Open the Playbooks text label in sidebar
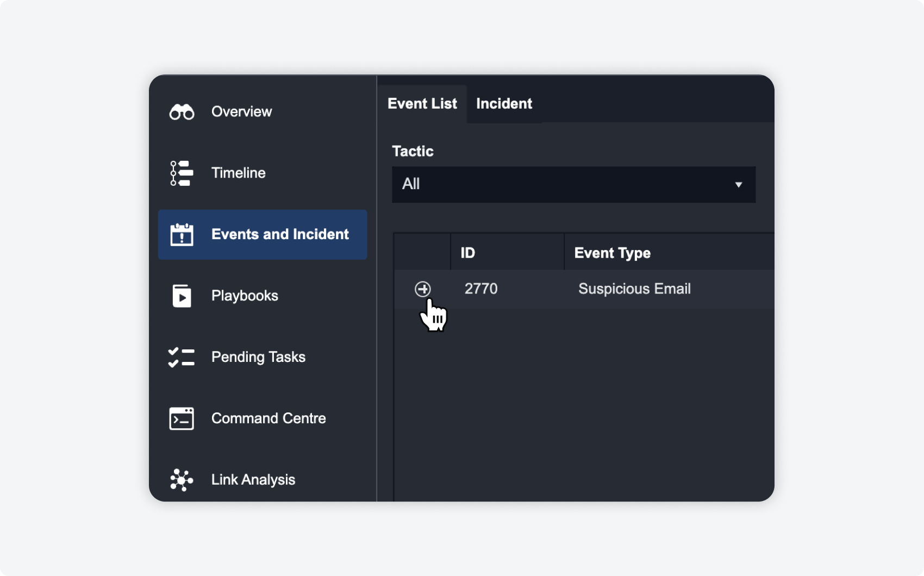This screenshot has height=576, width=924. coord(245,296)
